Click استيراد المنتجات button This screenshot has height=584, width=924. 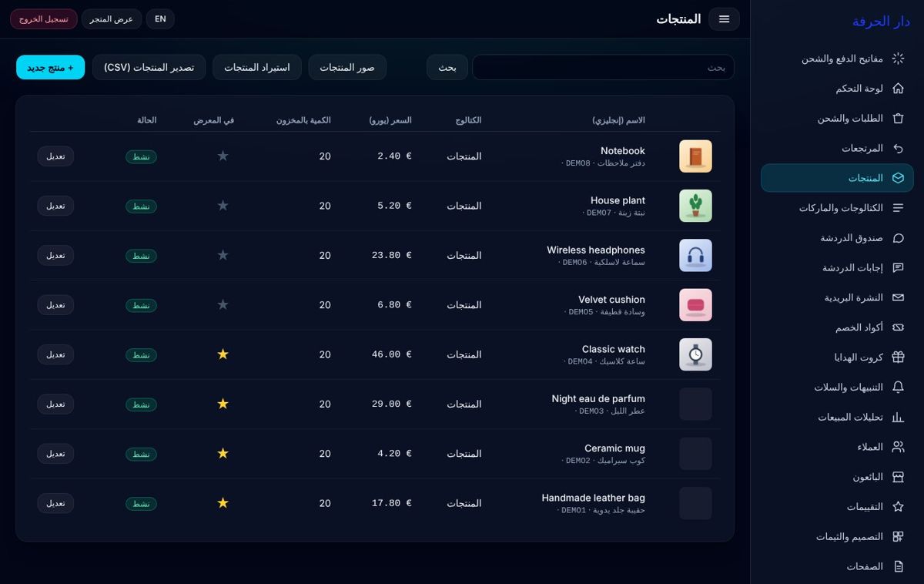pyautogui.click(x=257, y=67)
